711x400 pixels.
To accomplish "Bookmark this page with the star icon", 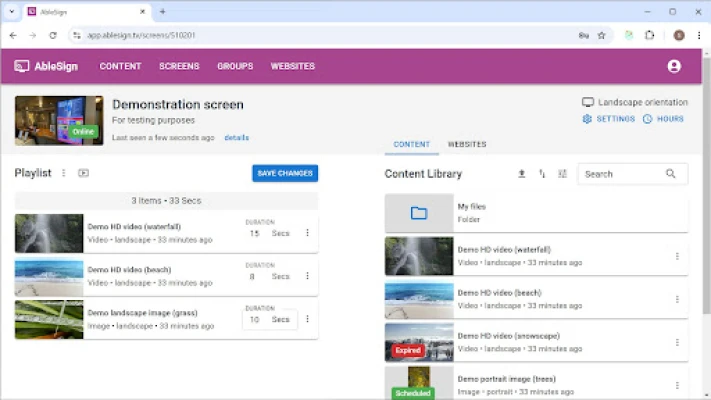I will click(x=601, y=35).
